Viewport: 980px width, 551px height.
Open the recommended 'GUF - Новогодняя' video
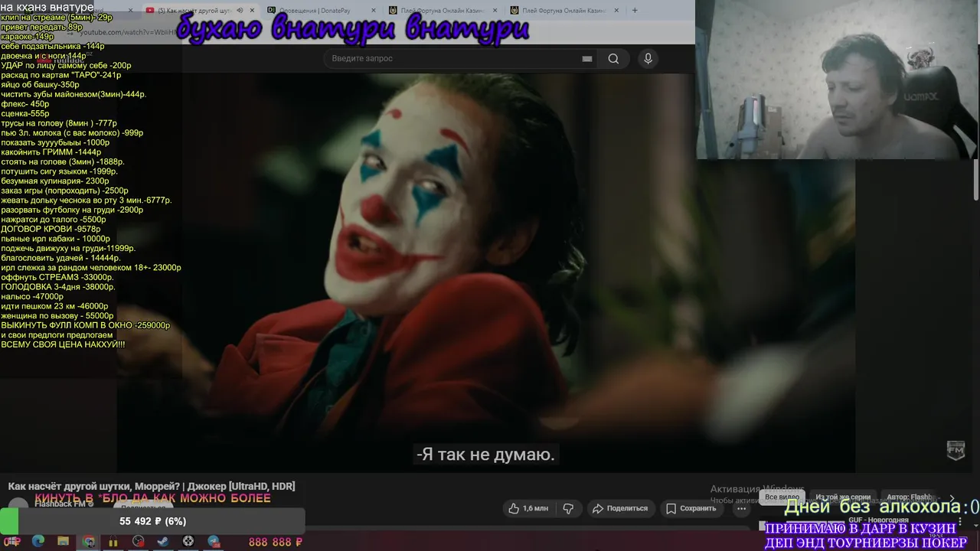878,520
